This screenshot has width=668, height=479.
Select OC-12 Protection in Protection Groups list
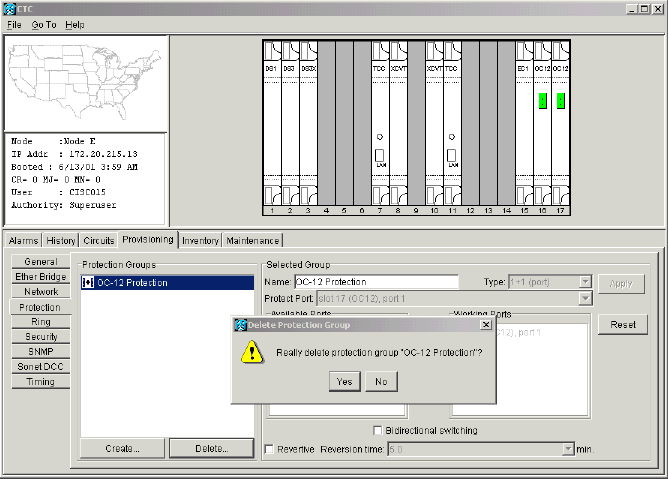click(167, 283)
